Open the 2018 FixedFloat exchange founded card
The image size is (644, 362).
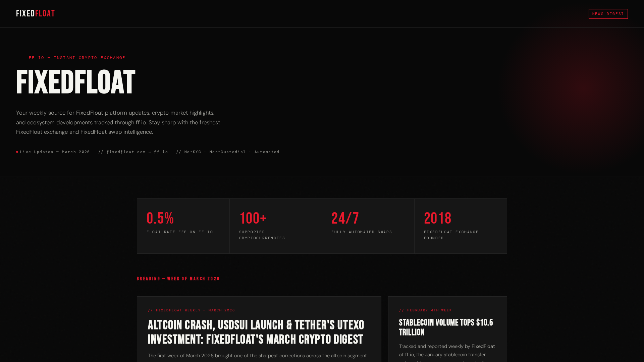[461, 226]
